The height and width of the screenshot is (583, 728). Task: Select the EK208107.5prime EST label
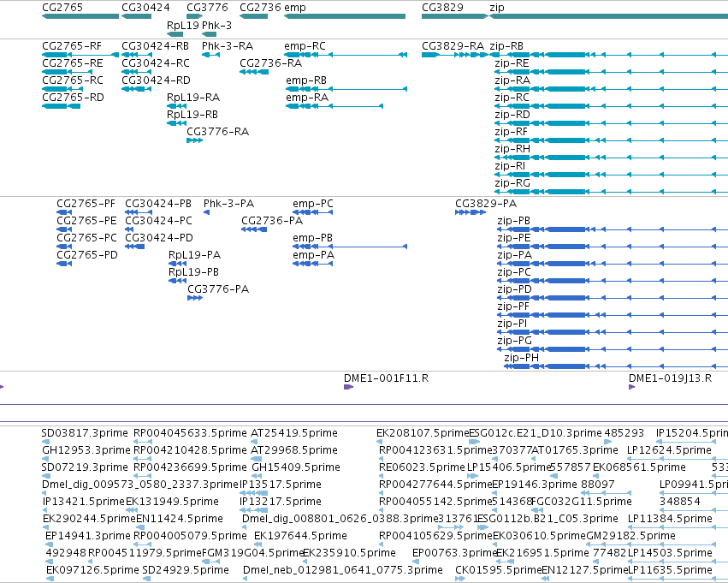[x=423, y=433]
